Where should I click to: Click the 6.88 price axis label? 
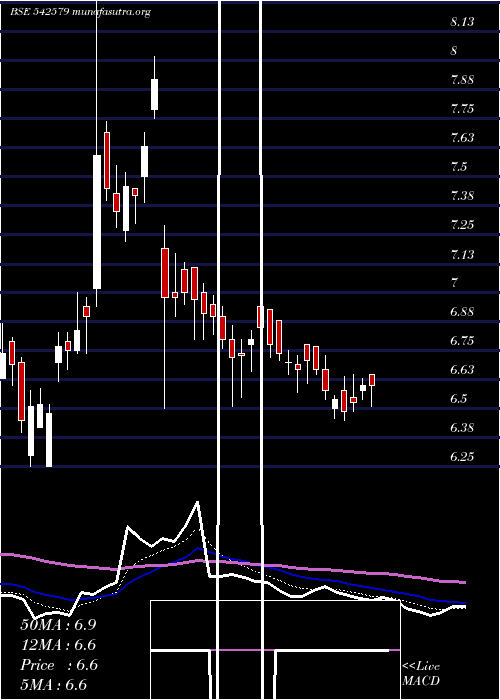[x=462, y=312]
